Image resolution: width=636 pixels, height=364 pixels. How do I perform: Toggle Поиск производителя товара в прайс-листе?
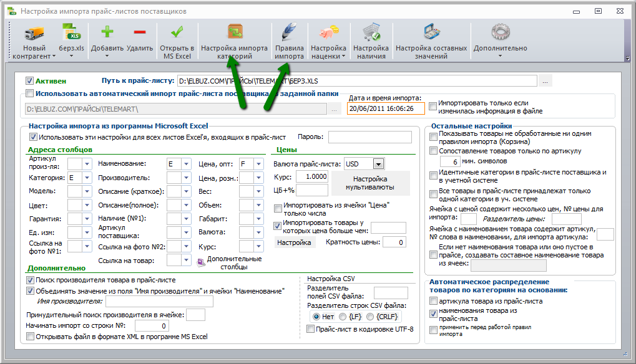(30, 280)
